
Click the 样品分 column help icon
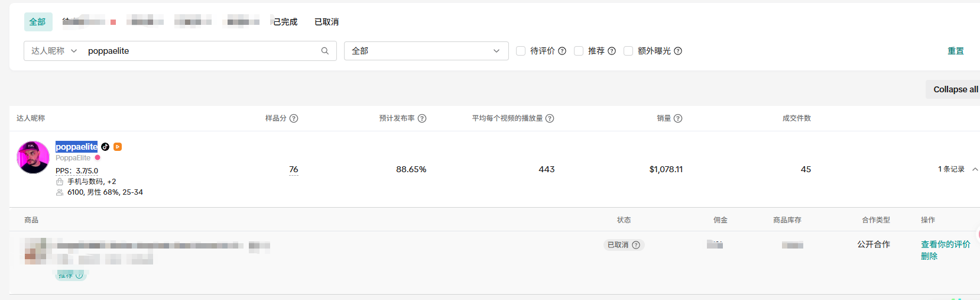click(294, 118)
